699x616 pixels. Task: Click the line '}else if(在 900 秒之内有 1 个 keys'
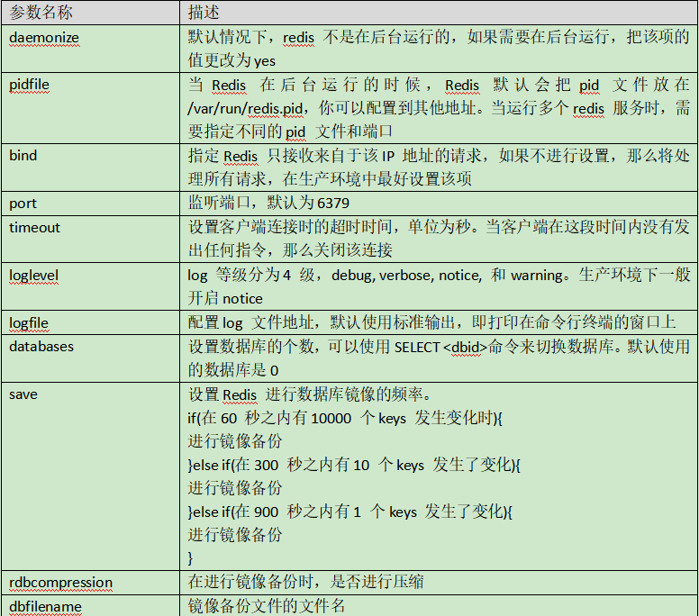pyautogui.click(x=349, y=512)
